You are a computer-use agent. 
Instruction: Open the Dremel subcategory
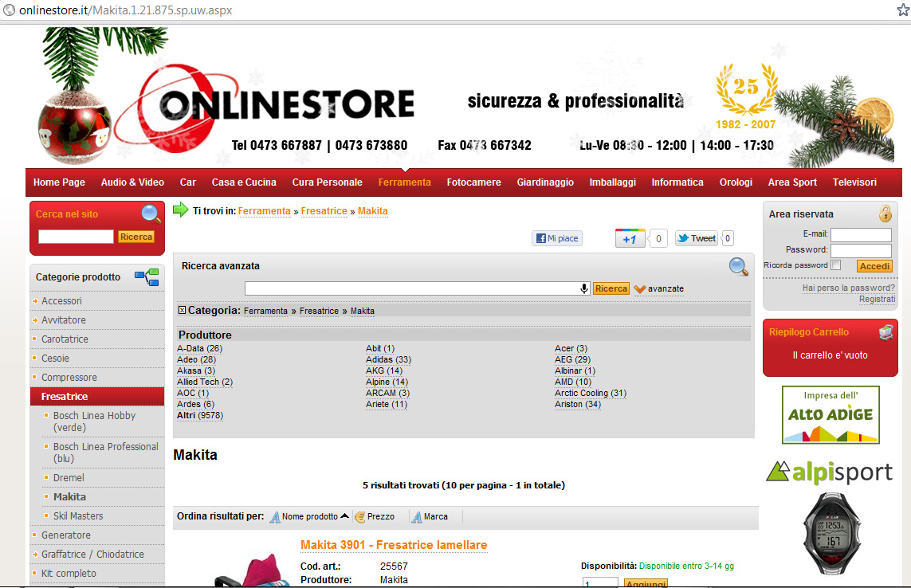click(x=69, y=477)
